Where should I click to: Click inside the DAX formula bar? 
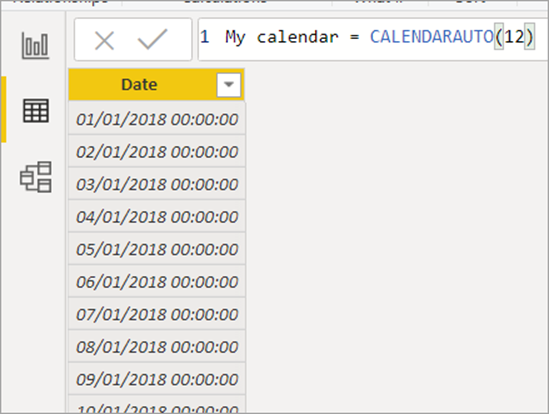click(373, 40)
